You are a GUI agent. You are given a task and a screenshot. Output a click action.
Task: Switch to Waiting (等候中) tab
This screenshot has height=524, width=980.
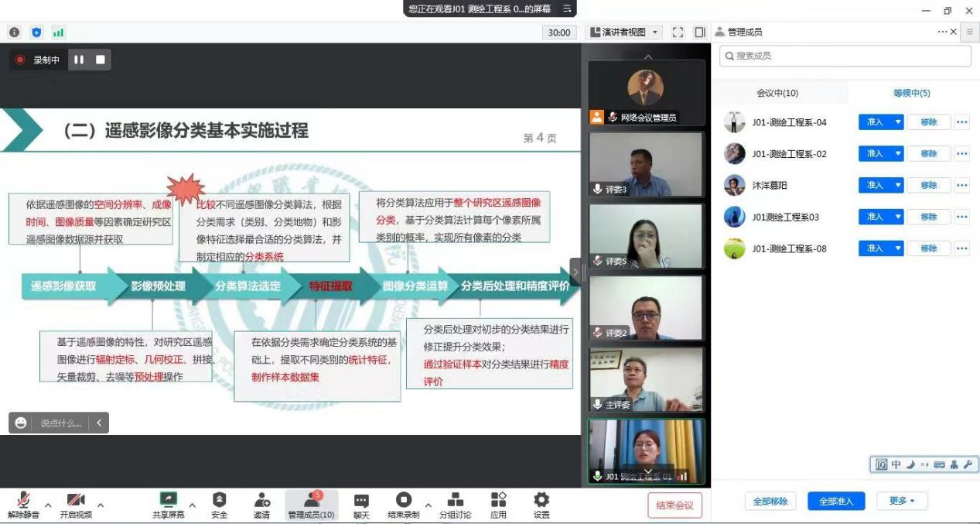pyautogui.click(x=911, y=93)
